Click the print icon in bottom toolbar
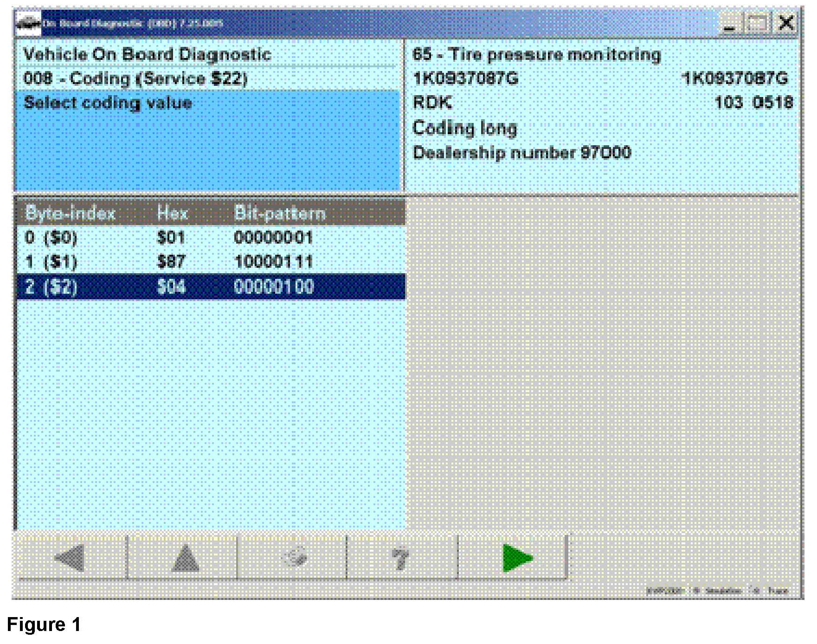The width and height of the screenshot is (817, 644). tap(294, 557)
